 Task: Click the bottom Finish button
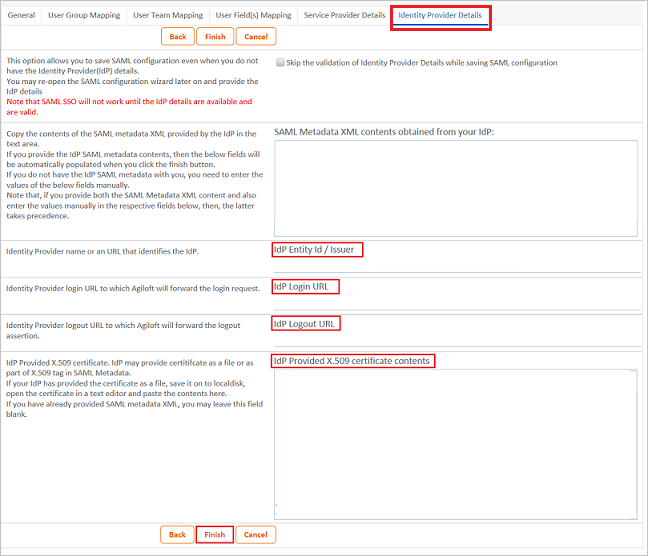214,535
